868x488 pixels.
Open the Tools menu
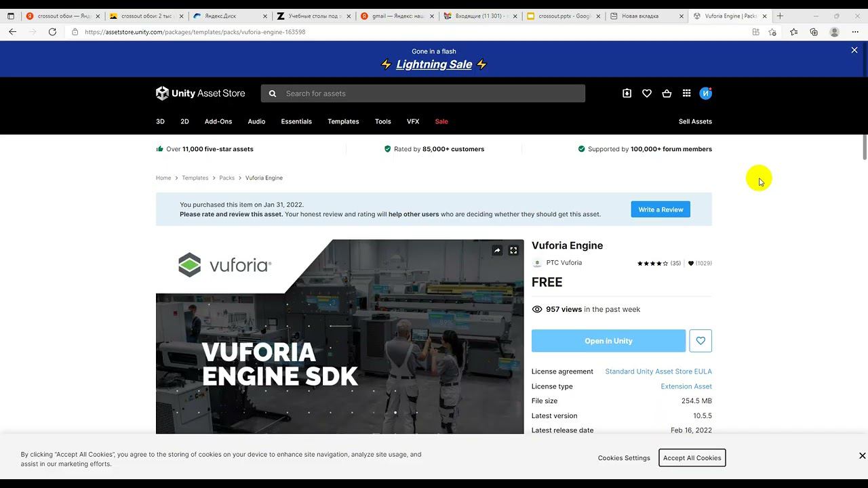(x=383, y=121)
